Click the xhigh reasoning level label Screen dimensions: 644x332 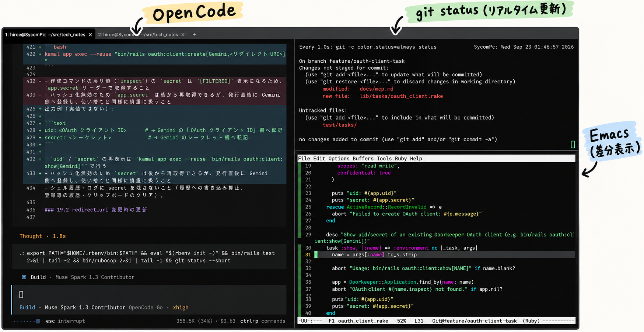click(x=181, y=308)
